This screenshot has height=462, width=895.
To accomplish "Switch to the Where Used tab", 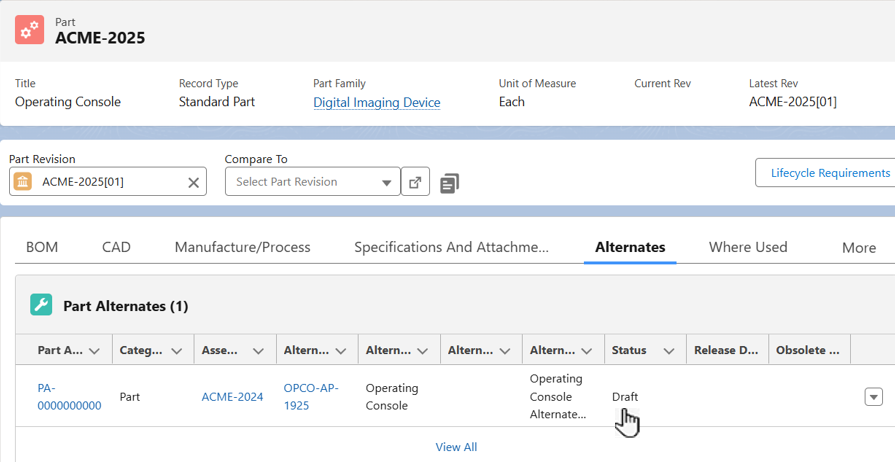I will (747, 247).
